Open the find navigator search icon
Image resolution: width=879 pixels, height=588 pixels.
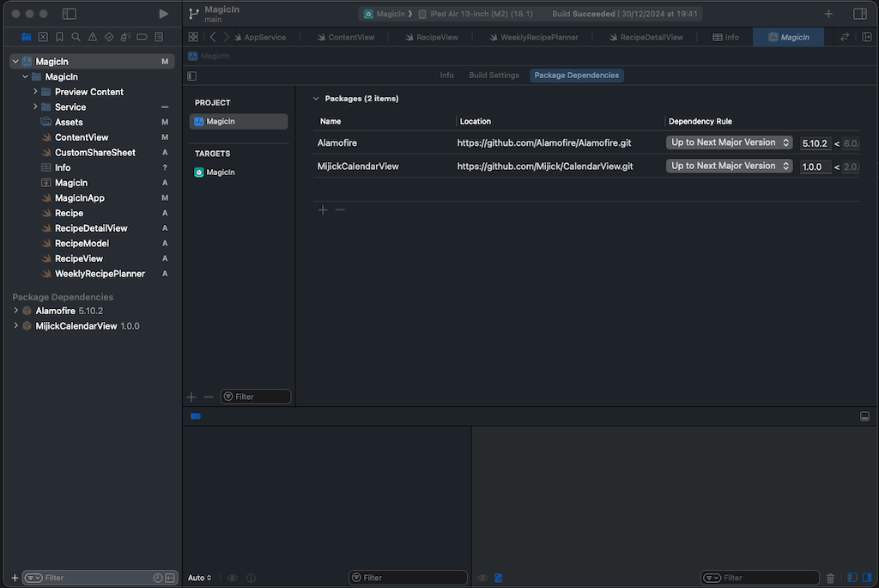coord(76,37)
